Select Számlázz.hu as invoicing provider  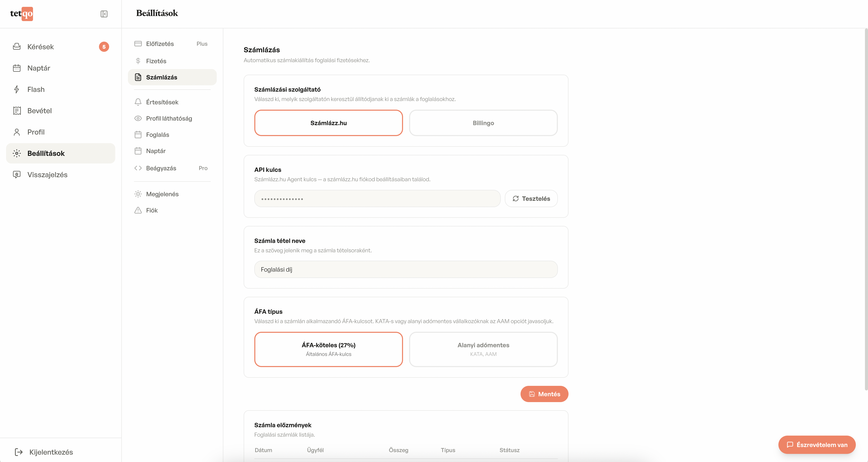pos(328,123)
